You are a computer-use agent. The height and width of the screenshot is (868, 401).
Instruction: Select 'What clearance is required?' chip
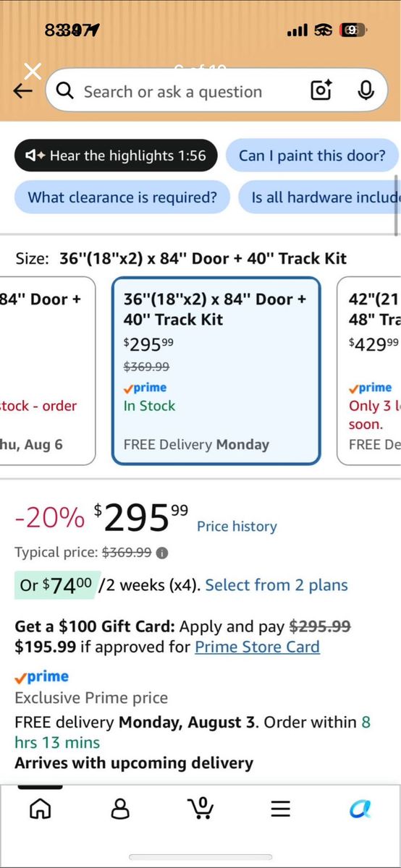click(x=122, y=197)
